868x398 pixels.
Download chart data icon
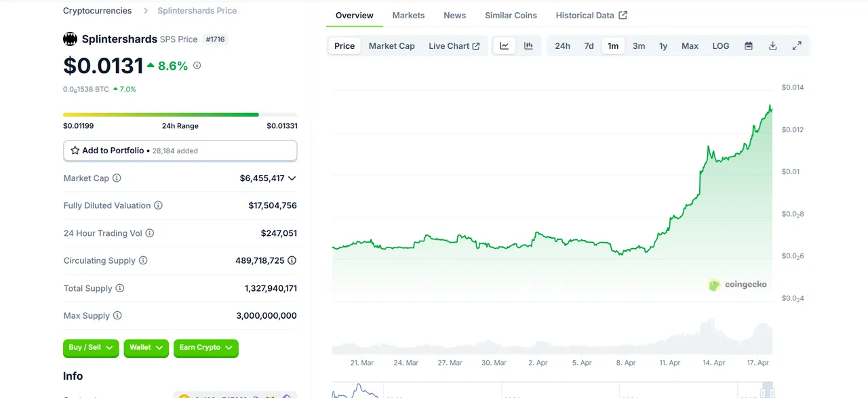pos(773,46)
